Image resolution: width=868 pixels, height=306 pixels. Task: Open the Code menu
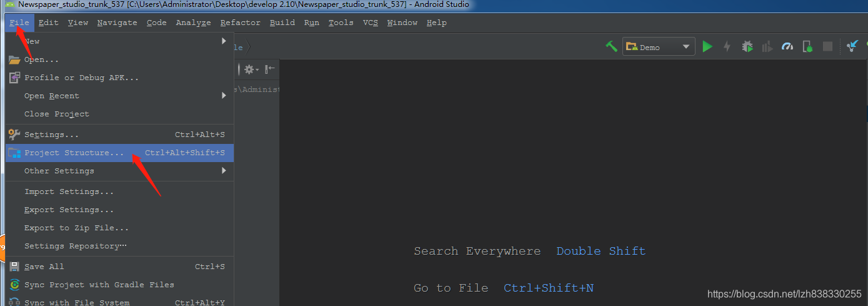click(156, 23)
